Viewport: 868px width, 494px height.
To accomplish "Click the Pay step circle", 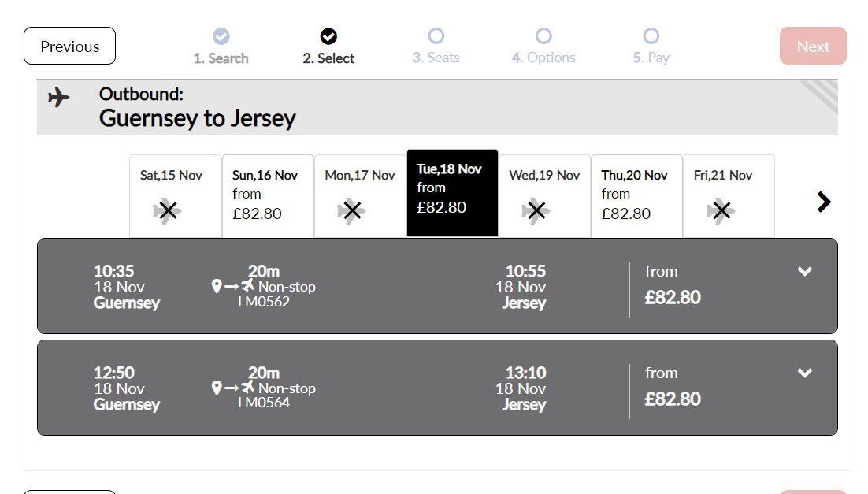I will tap(651, 36).
